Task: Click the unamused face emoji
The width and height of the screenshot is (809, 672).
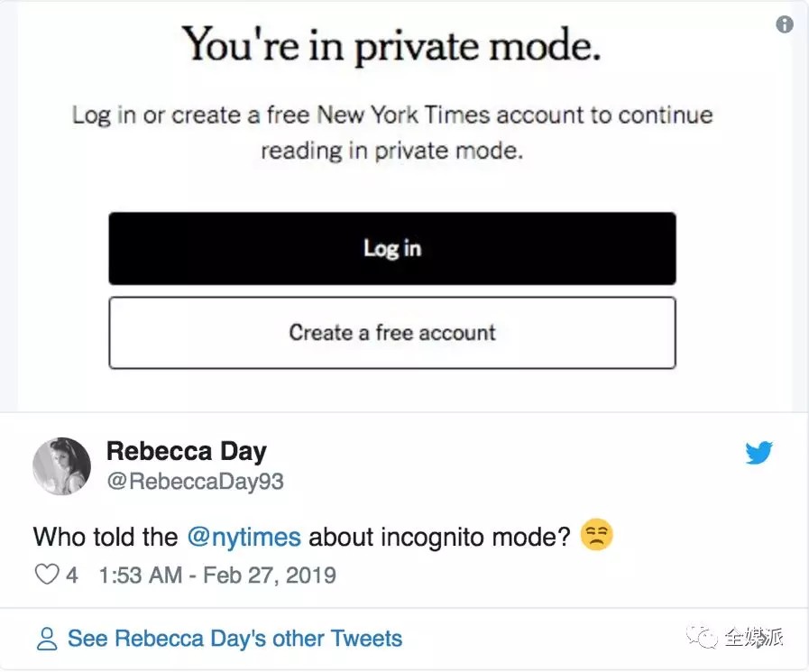Action: click(x=597, y=536)
